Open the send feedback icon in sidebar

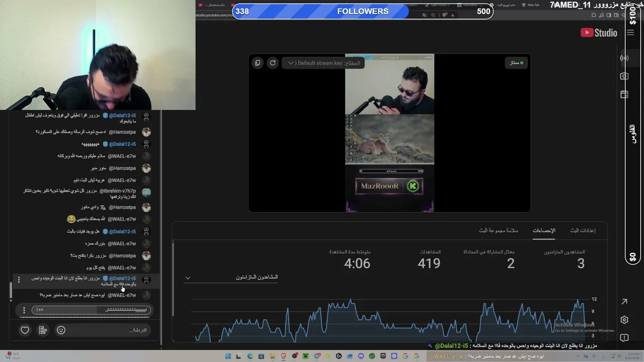(x=624, y=338)
